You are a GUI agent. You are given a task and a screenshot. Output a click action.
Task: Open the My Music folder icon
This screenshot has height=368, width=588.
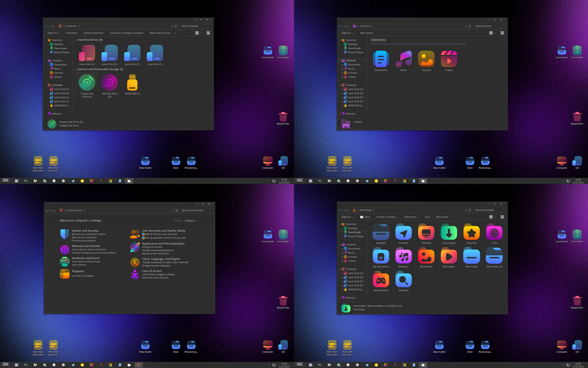coord(404,256)
